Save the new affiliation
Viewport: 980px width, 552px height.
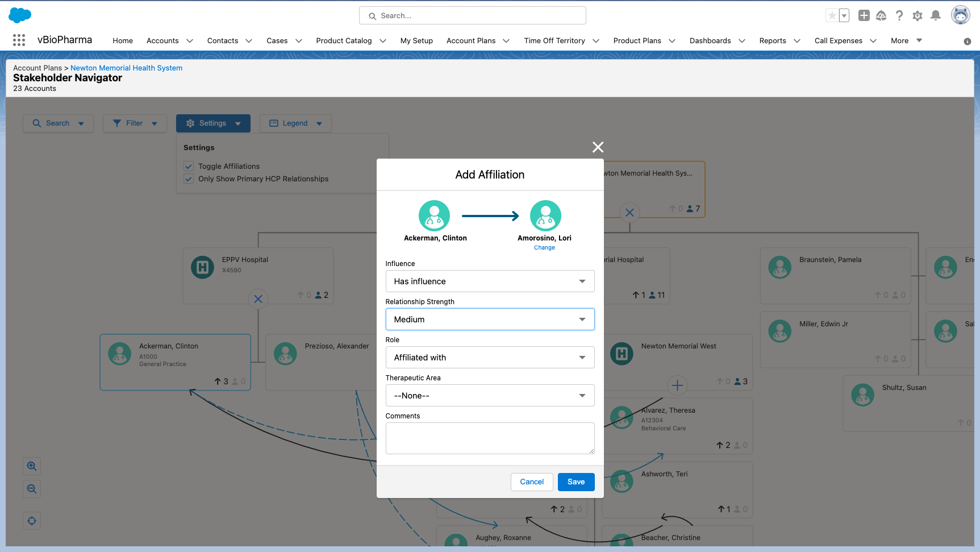tap(576, 482)
